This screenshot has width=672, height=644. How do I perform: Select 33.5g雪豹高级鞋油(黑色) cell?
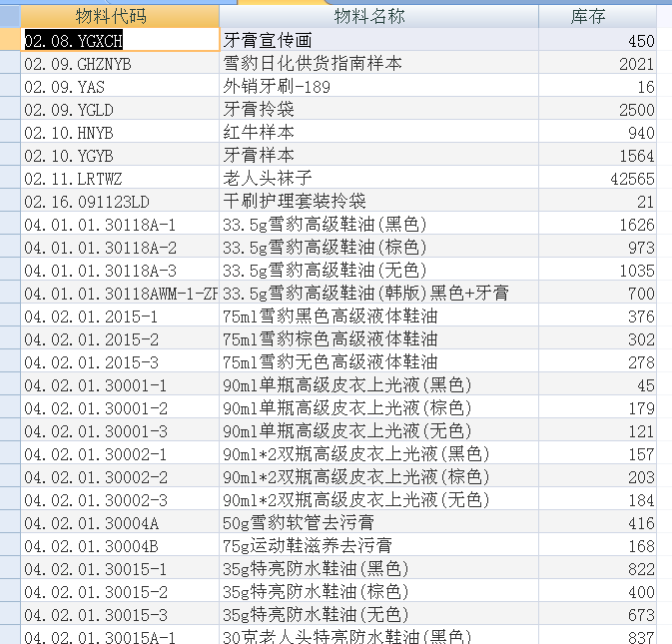[x=378, y=225]
